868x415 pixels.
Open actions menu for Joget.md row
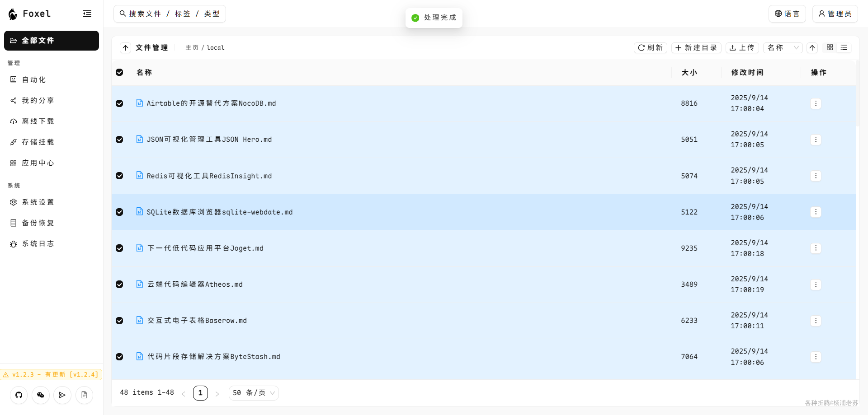click(x=816, y=248)
